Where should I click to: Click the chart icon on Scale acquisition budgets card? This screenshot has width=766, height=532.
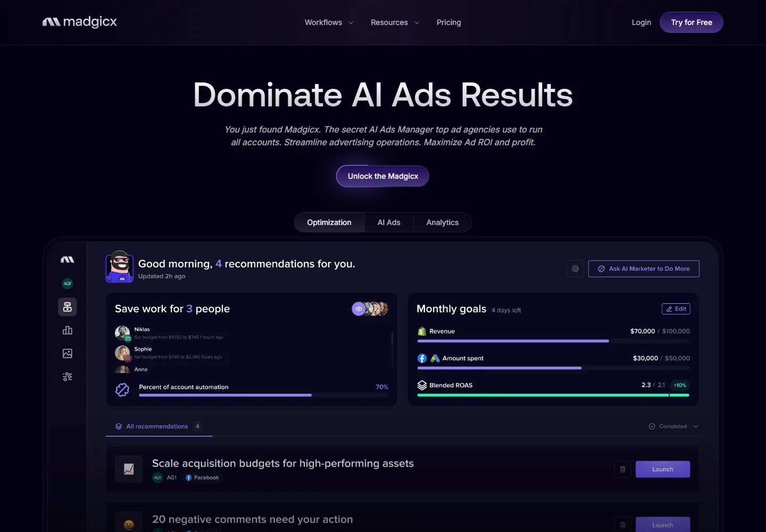pos(129,469)
